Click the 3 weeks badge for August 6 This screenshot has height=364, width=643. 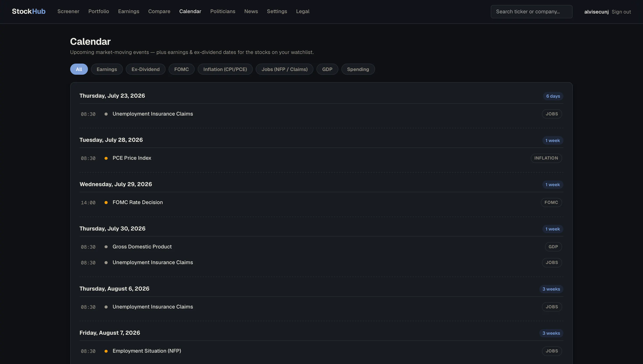click(x=551, y=289)
